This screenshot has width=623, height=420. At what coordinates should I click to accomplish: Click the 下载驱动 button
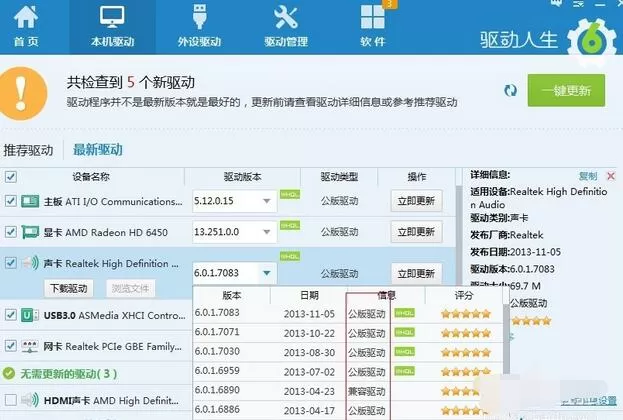[x=68, y=288]
